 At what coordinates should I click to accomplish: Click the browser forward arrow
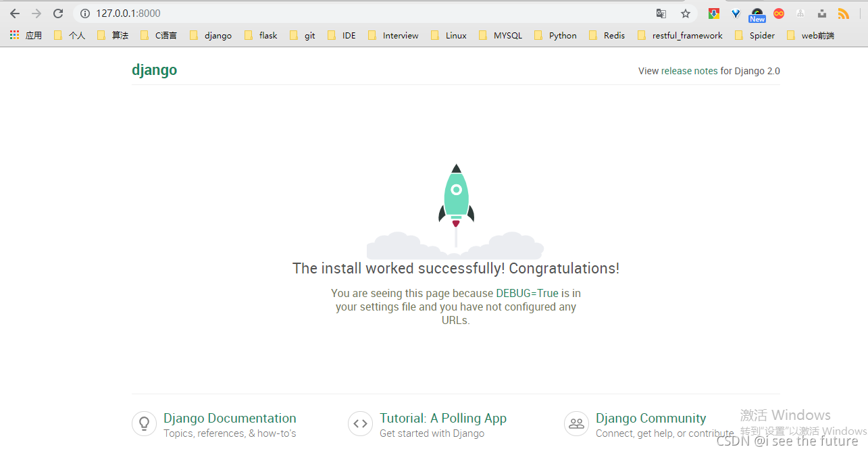pos(36,14)
